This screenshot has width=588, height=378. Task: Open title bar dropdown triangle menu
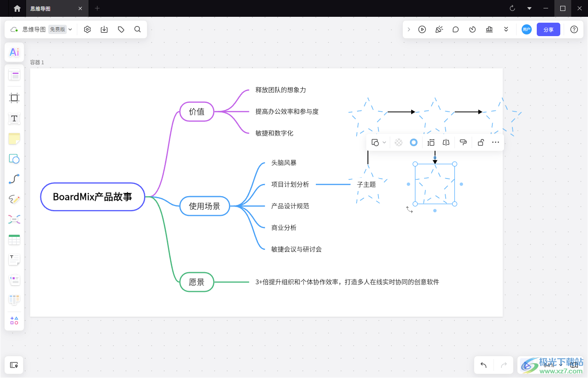pyautogui.click(x=529, y=8)
